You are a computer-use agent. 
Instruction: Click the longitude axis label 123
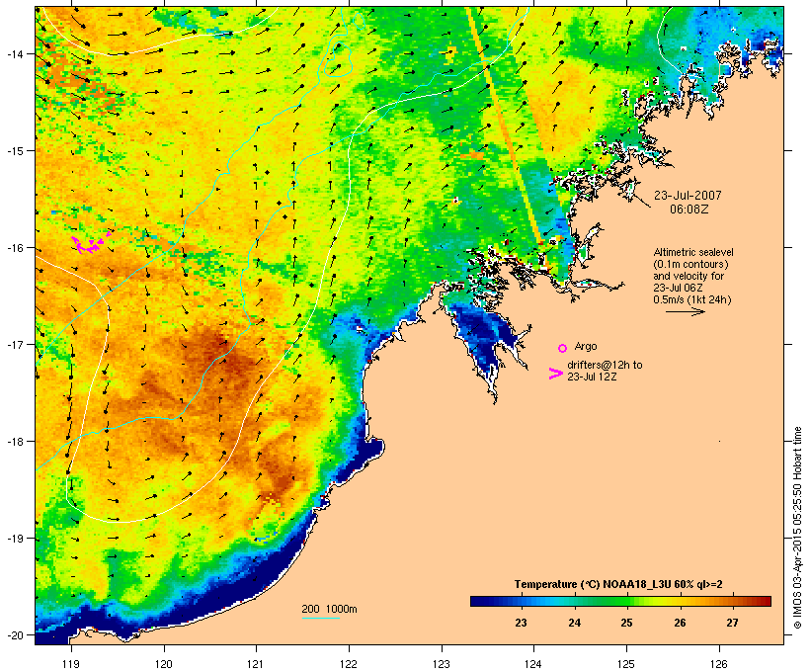tap(442, 664)
